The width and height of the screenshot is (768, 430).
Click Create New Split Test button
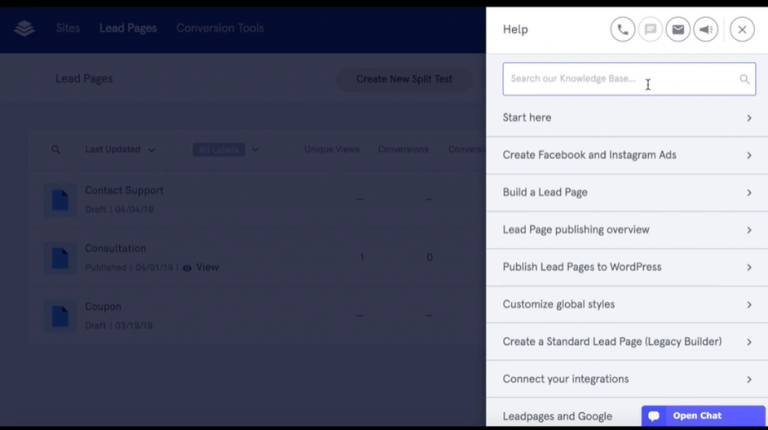(404, 79)
